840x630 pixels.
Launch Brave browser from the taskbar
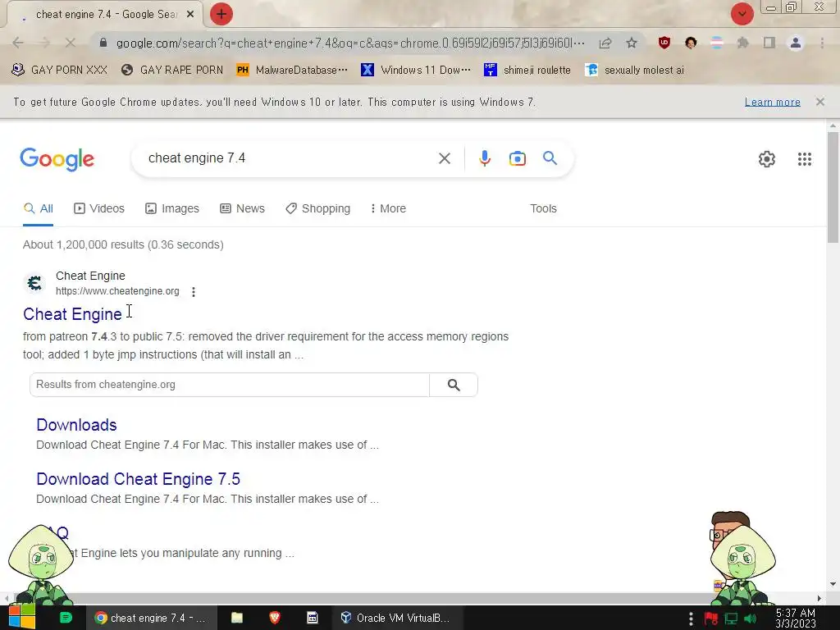[x=274, y=618]
